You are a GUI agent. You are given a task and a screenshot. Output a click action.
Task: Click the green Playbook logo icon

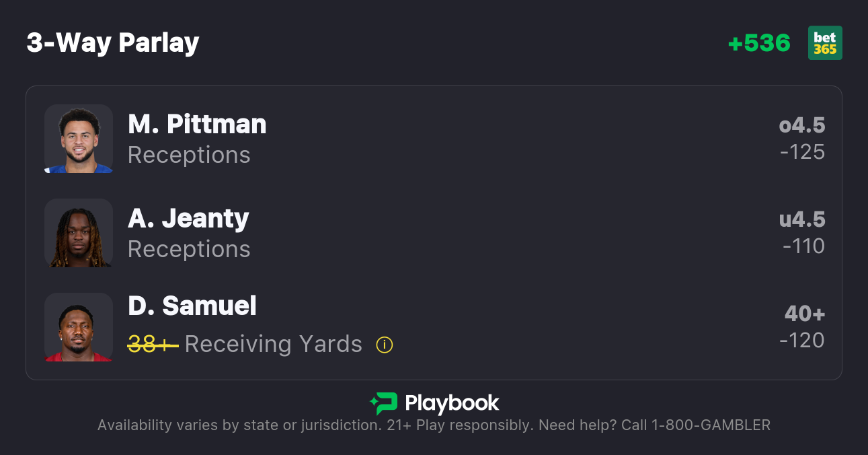point(384,403)
